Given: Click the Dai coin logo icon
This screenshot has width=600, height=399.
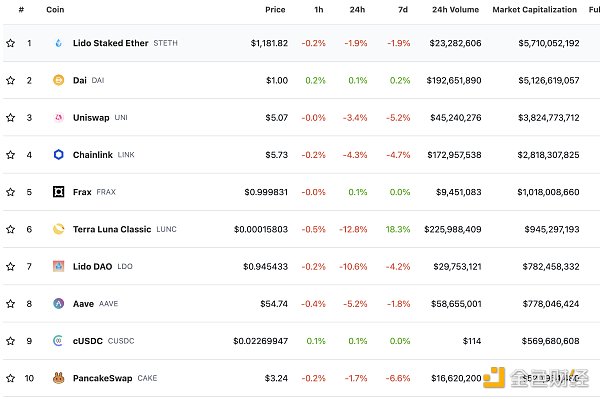Looking at the screenshot, I should click(59, 80).
